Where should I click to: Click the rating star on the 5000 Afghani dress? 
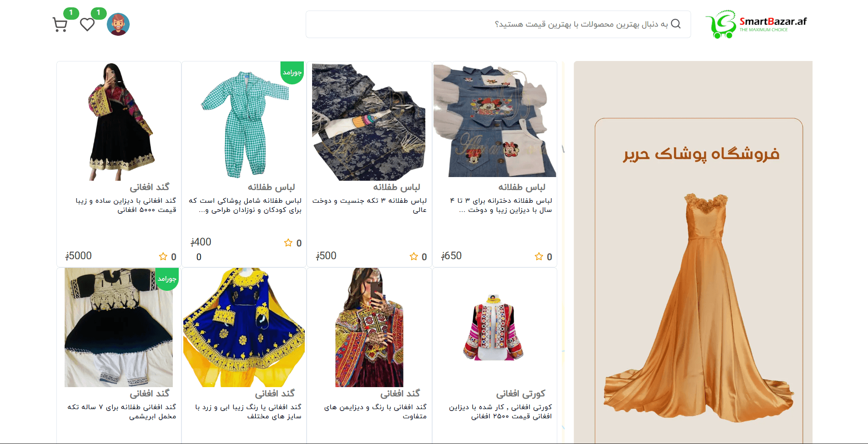tap(163, 256)
